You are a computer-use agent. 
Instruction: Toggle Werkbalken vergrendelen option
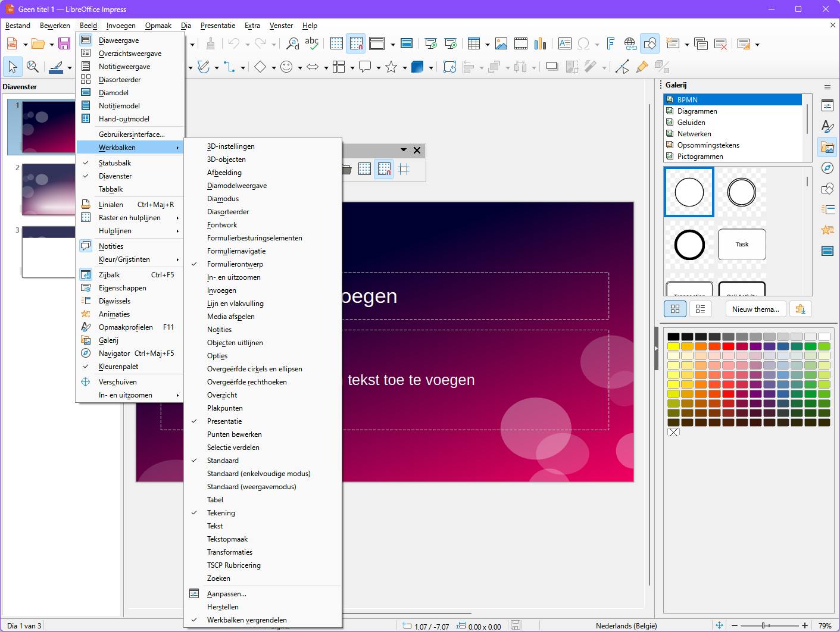246,620
